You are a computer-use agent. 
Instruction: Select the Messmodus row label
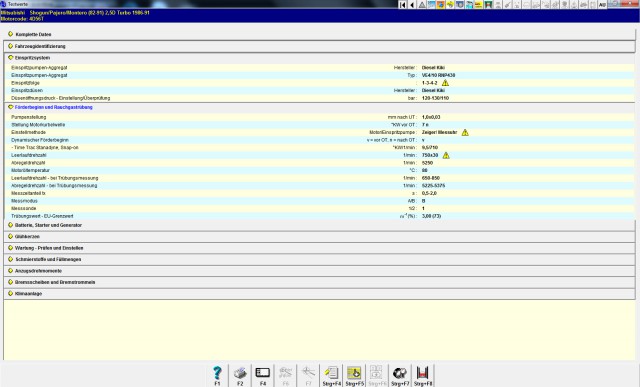tap(24, 201)
